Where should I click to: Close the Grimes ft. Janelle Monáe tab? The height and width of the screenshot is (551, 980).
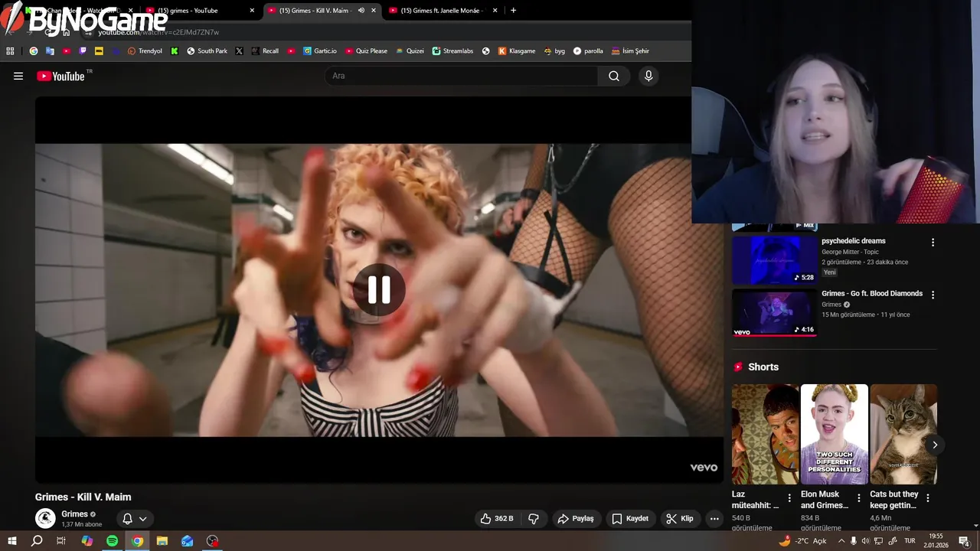[x=495, y=11]
